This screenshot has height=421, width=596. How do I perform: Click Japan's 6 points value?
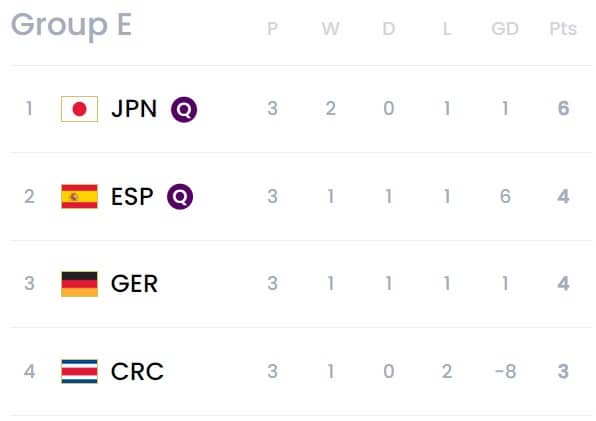coord(563,108)
